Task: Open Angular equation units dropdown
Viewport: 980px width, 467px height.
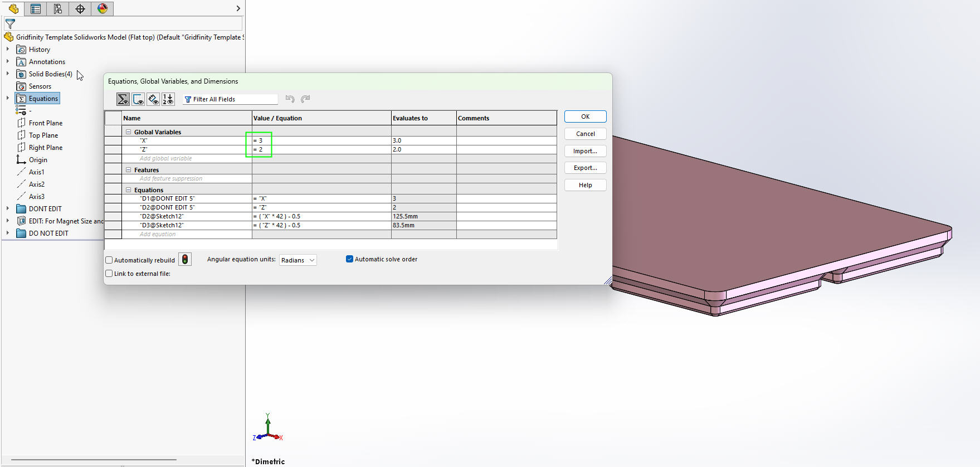Action: [x=298, y=260]
